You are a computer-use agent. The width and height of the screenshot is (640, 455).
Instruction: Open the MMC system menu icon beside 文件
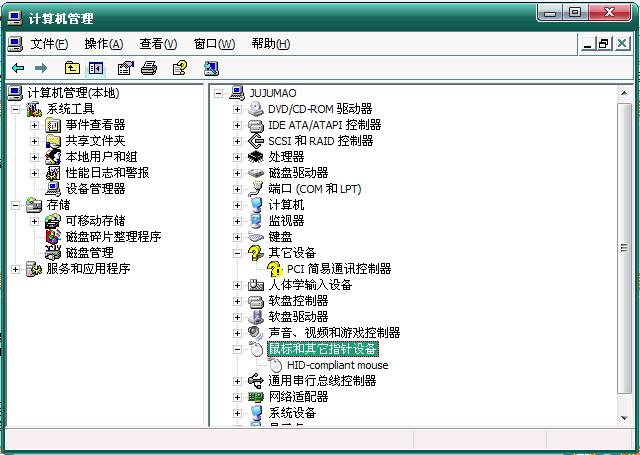(16, 44)
